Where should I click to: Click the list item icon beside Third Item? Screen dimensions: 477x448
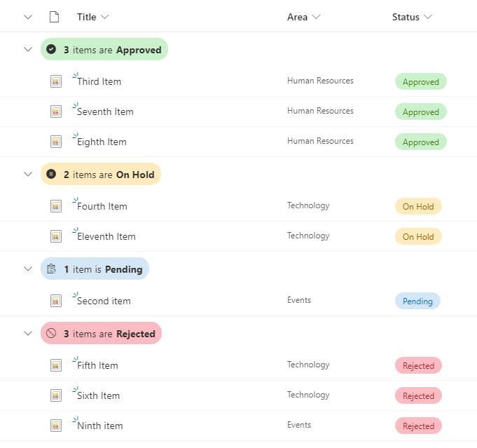tap(56, 81)
